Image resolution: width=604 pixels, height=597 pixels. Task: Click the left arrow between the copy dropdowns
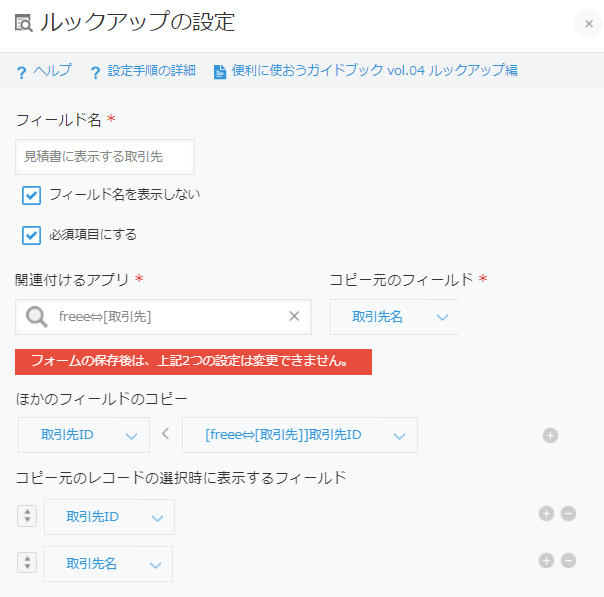[166, 434]
